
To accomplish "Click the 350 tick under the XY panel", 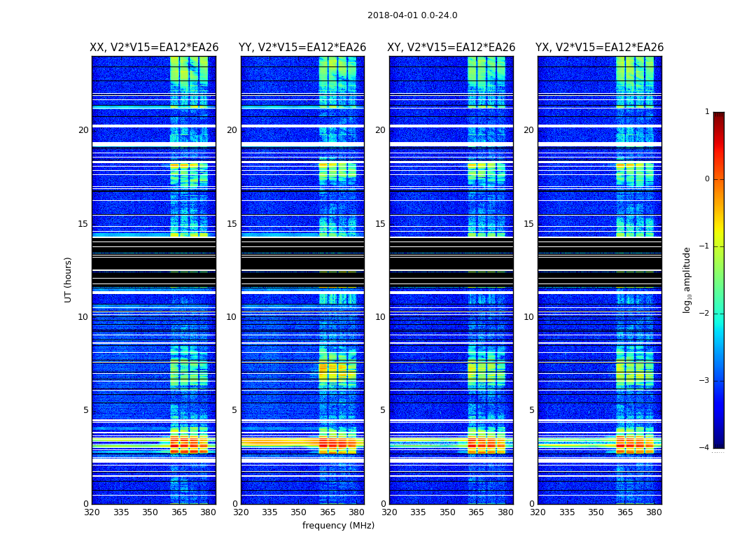I will click(x=447, y=512).
